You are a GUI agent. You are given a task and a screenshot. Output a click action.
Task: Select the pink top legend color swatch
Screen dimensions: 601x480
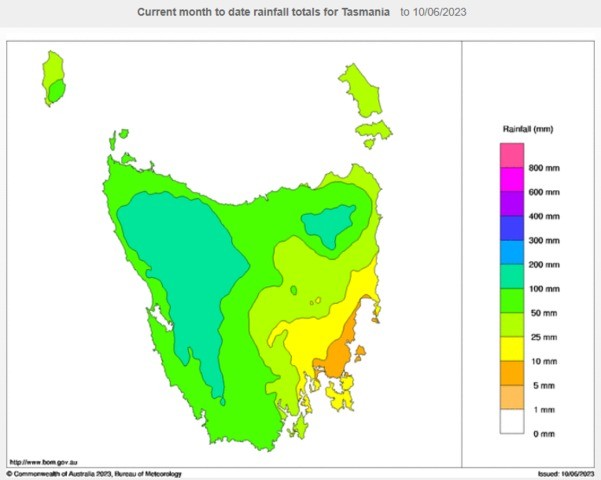pyautogui.click(x=511, y=155)
